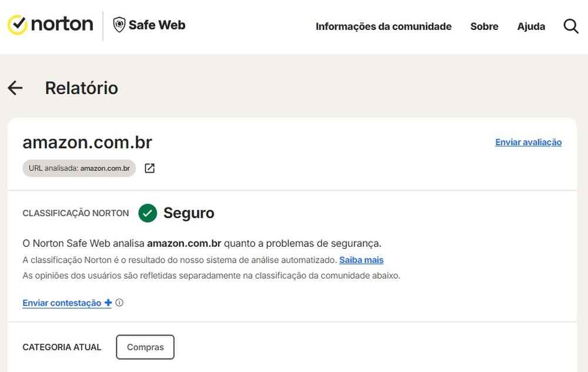Screen dimensions: 588x372
Task: Click the URL analisada chip
Action: point(79,168)
